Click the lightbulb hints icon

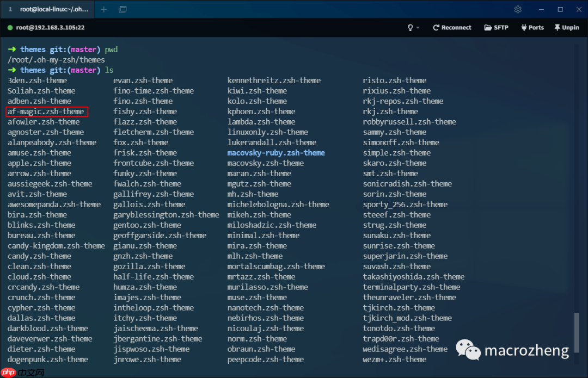(x=411, y=28)
